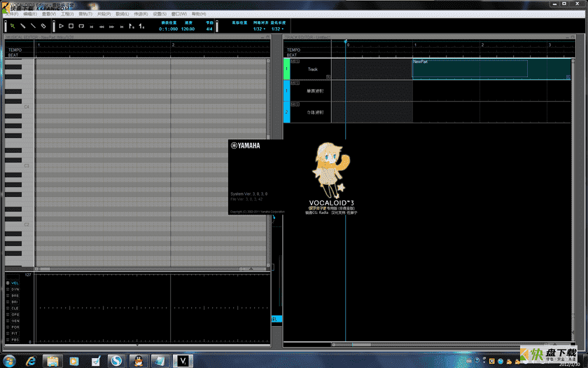The height and width of the screenshot is (368, 588).
Task: Open the 帮助(H) menu
Action: pyautogui.click(x=199, y=14)
